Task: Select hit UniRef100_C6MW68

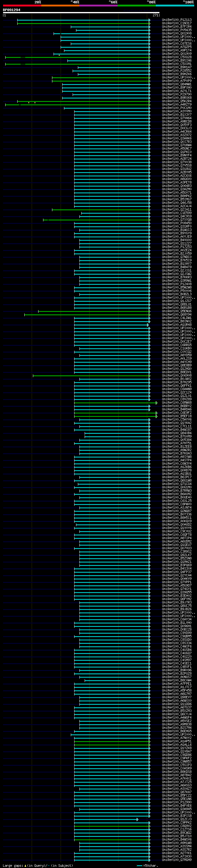Action: [177, 402]
